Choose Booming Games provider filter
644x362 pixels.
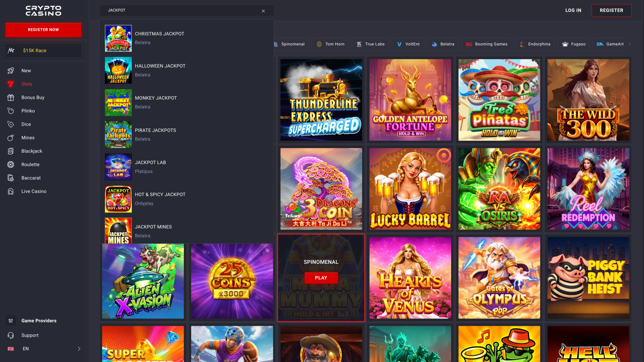[487, 44]
